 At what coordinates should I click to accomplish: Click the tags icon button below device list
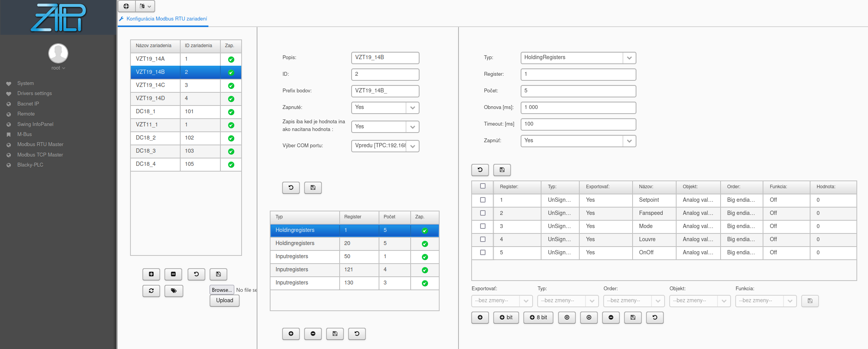click(174, 291)
